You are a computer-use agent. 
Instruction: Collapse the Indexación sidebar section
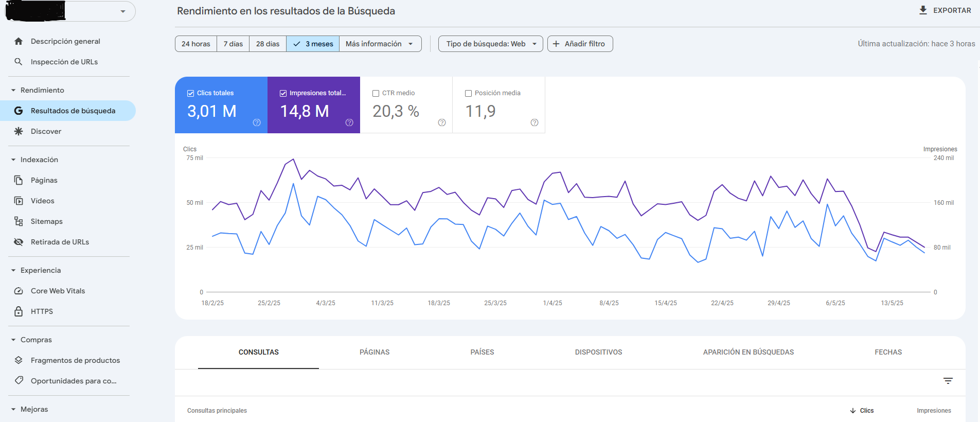coord(13,160)
